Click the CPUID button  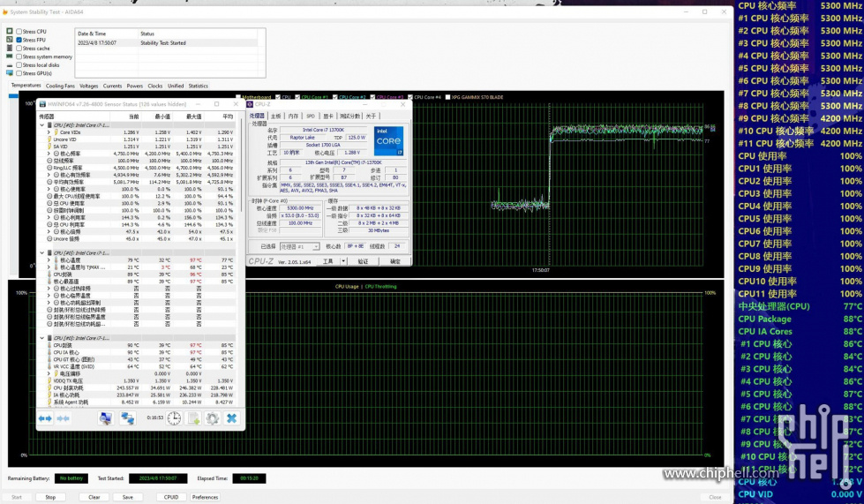(171, 497)
